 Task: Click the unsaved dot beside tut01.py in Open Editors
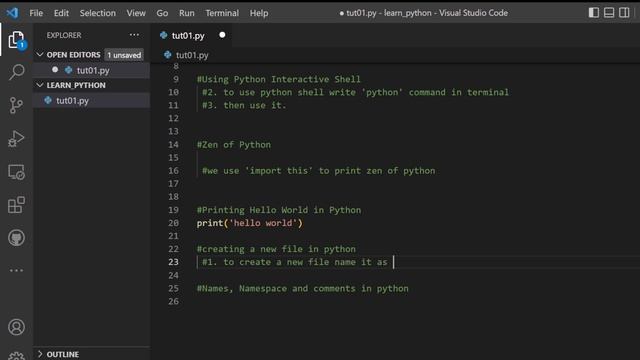[x=55, y=70]
